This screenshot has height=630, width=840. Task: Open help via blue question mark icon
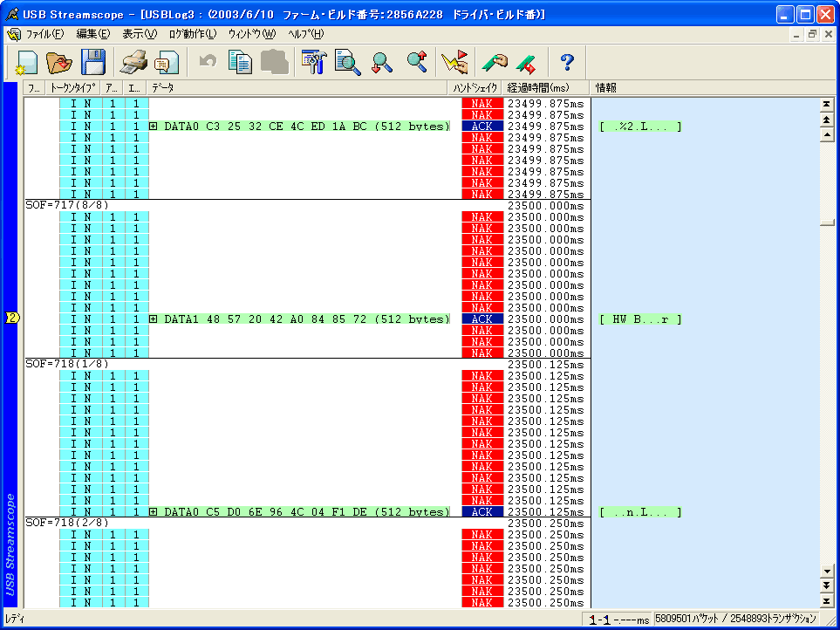point(567,62)
